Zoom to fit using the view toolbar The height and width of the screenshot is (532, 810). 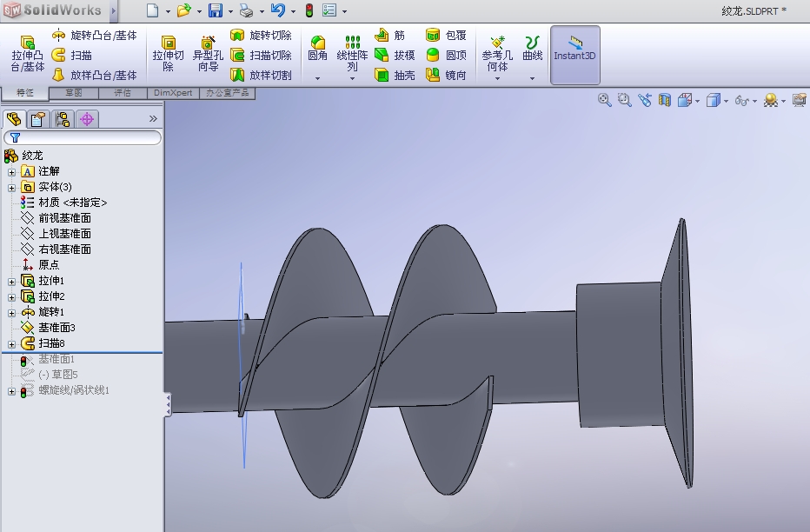[x=604, y=100]
